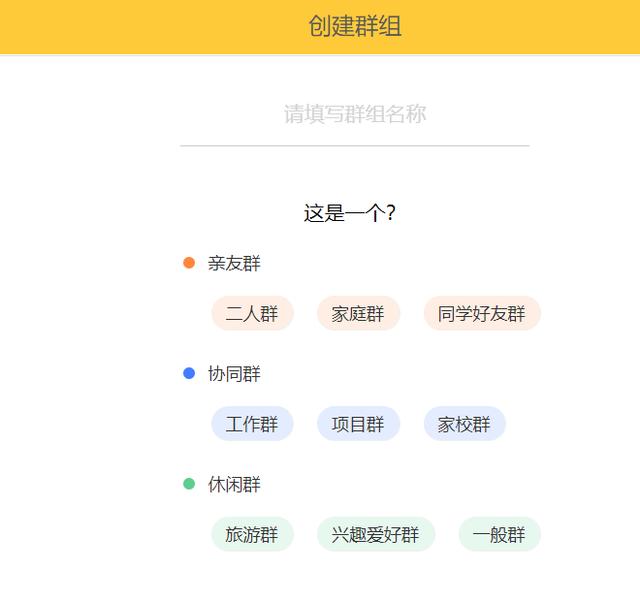
Task: Select the 工作群 group type
Action: pos(252,424)
